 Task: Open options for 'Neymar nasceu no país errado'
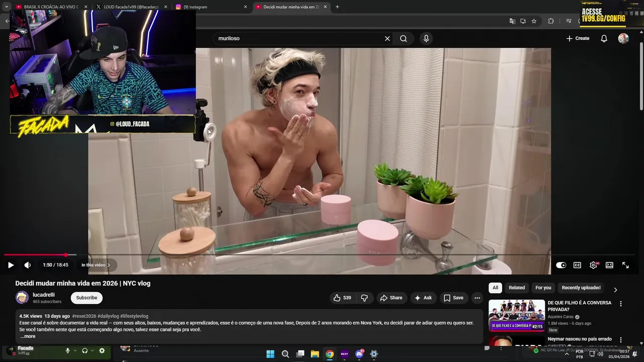620,340
